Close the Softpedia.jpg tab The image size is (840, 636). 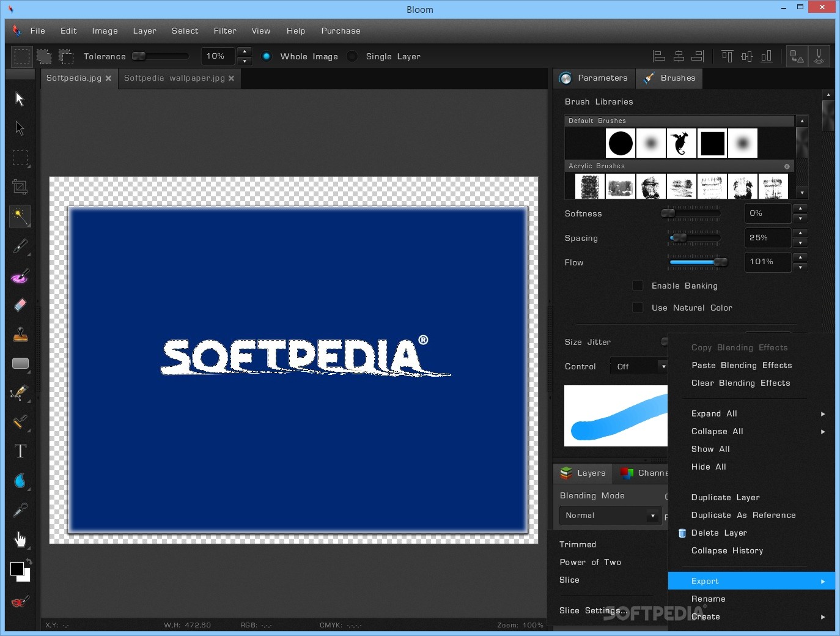pos(108,78)
